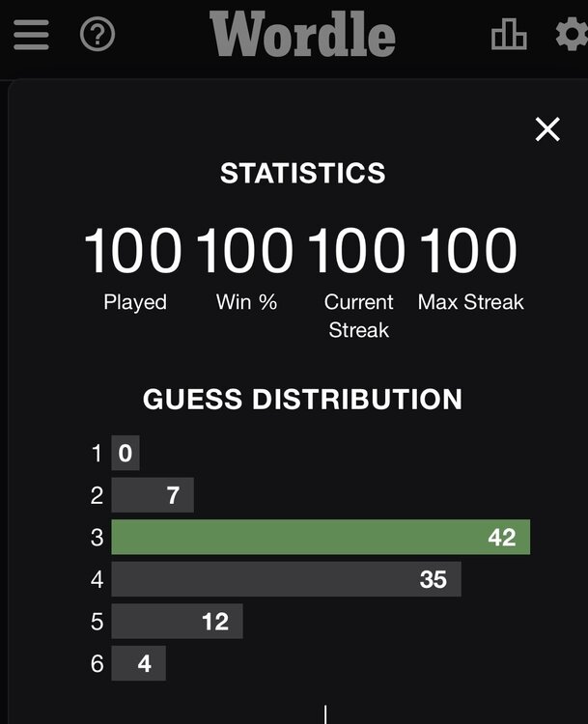The width and height of the screenshot is (588, 724).
Task: Open the How to Play help icon
Action: pyautogui.click(x=98, y=36)
